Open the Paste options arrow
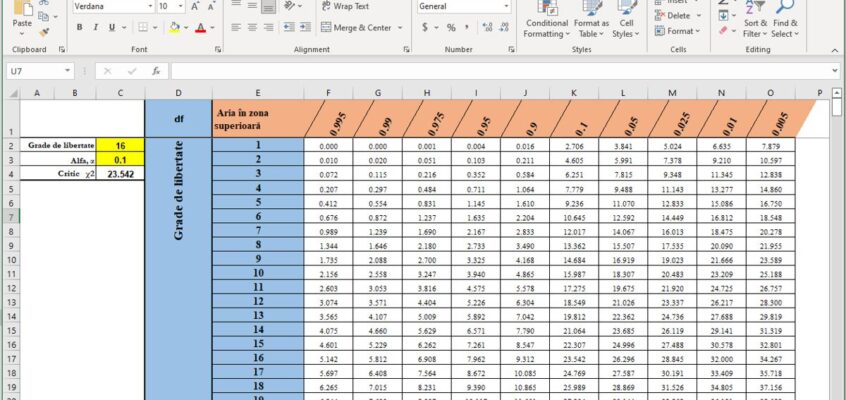The width and height of the screenshot is (846, 400). click(x=22, y=33)
